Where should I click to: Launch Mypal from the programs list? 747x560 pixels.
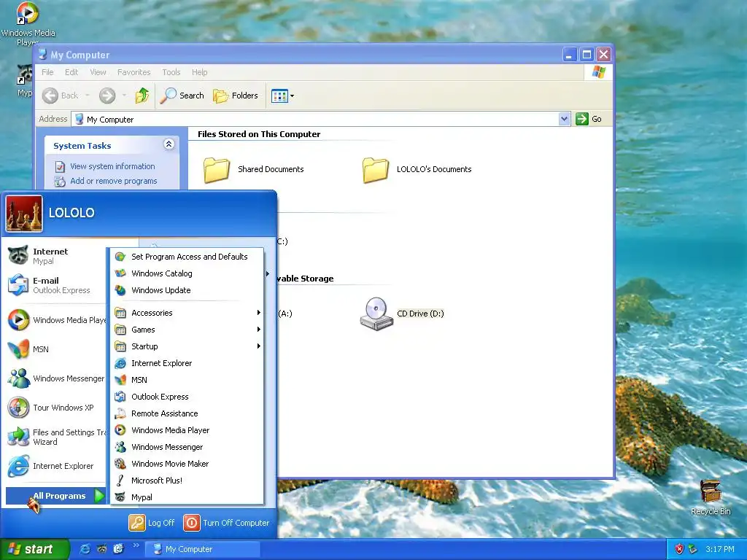click(x=187, y=497)
